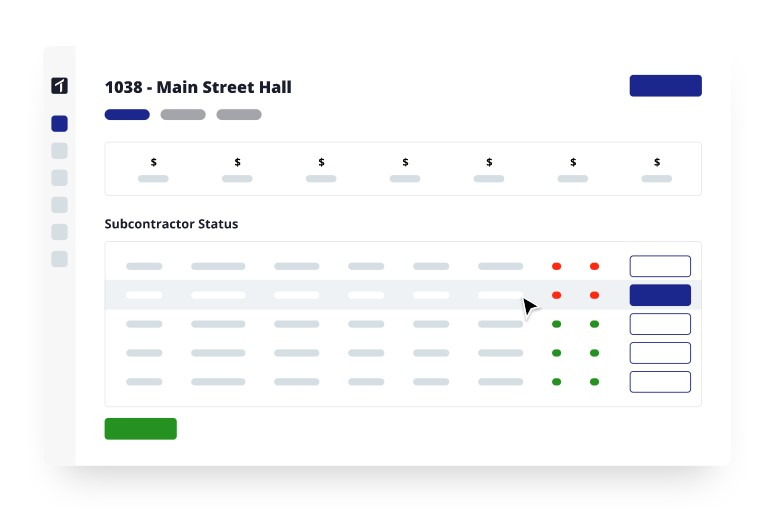This screenshot has height=516, width=772.
Task: Click the "Subcontractor Status" heading
Action: [171, 224]
